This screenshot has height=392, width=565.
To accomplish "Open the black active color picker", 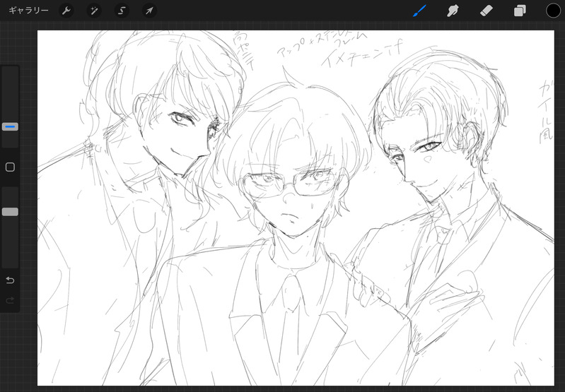I will pyautogui.click(x=553, y=11).
